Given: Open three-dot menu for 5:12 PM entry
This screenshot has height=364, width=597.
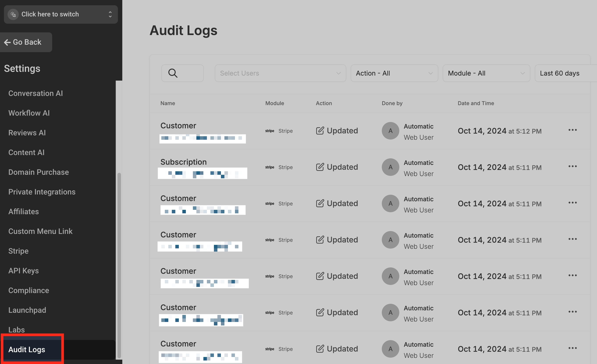Looking at the screenshot, I should (x=572, y=130).
